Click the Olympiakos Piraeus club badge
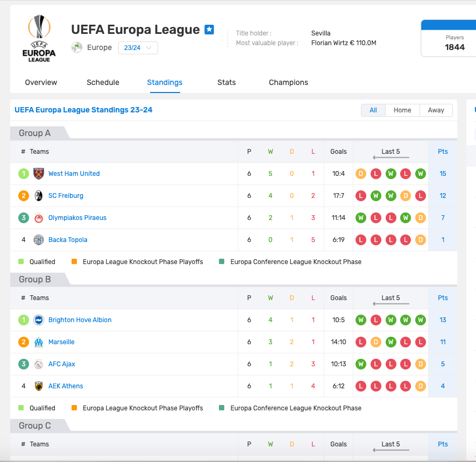476x462 pixels. click(x=39, y=218)
